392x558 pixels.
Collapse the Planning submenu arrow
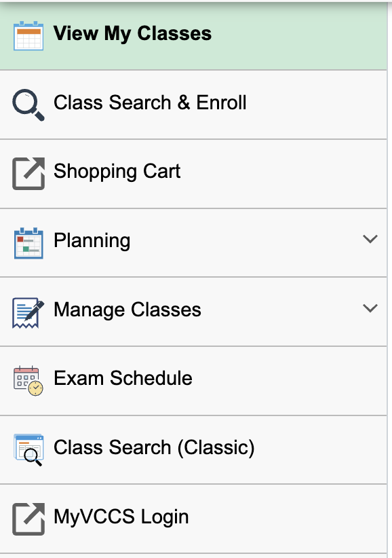(x=370, y=240)
